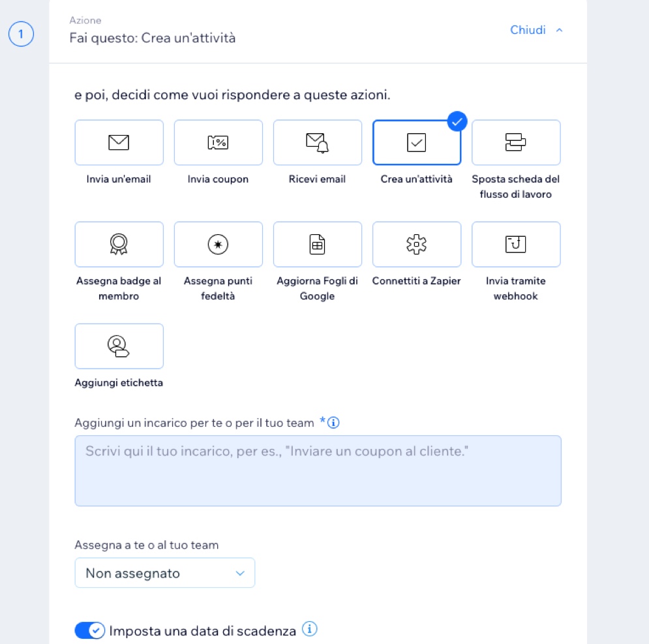Screen dimensions: 649x644
Task: Disable the Imposta una data di scadenza toggle
Action: coord(89,630)
